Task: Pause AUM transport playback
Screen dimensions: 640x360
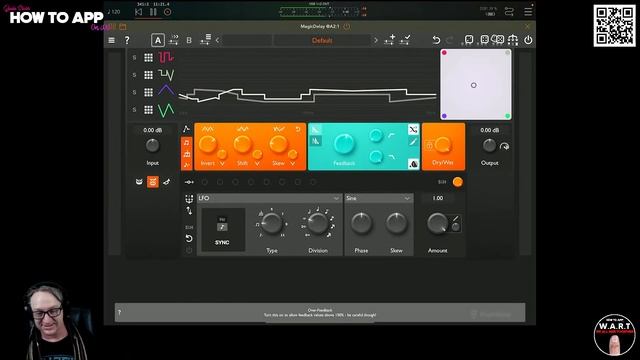Action: (153, 12)
